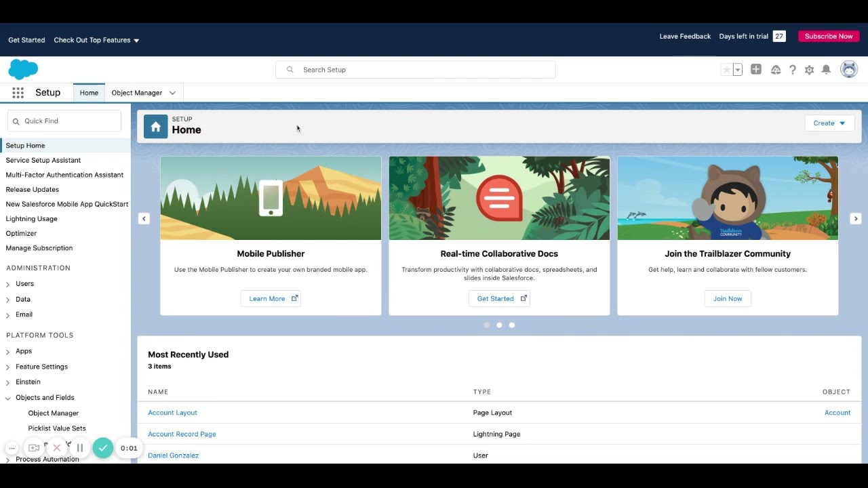Click the Setup Home house icon
Viewport: 868px width, 488px height.
155,126
